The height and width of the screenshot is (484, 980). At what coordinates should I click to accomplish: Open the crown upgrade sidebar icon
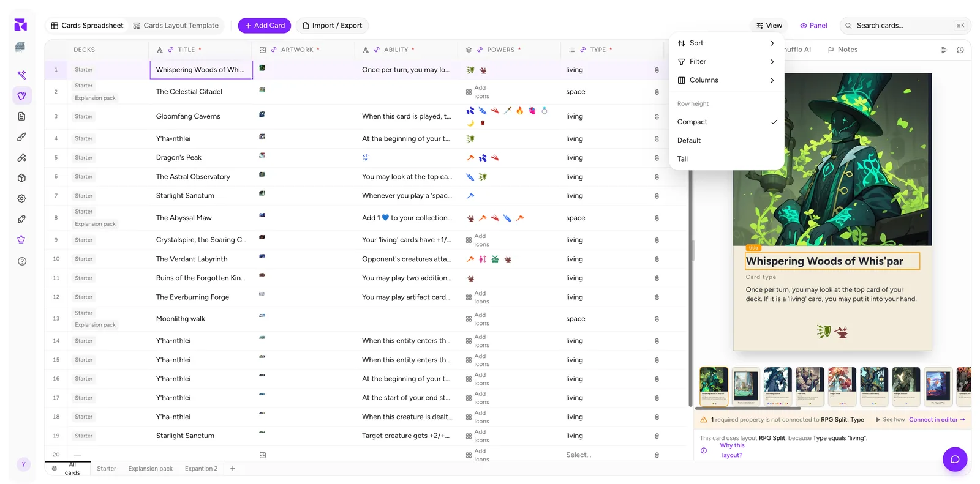(x=21, y=239)
